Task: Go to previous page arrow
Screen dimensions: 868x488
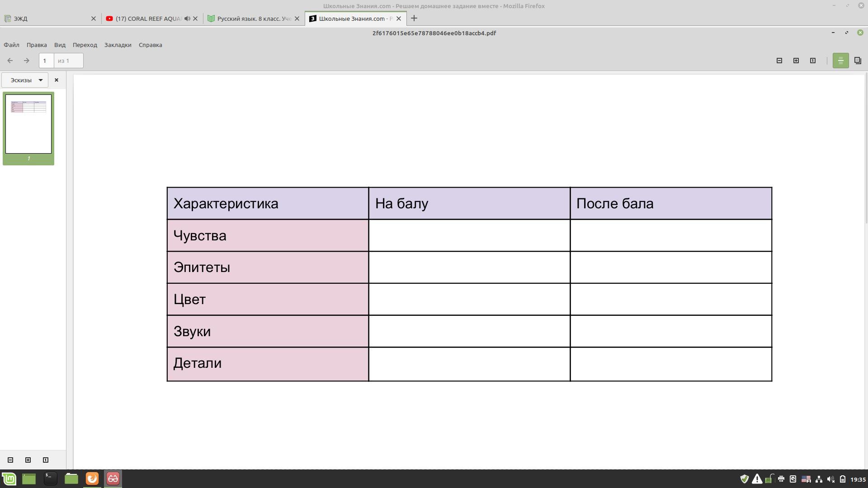Action: (x=10, y=61)
